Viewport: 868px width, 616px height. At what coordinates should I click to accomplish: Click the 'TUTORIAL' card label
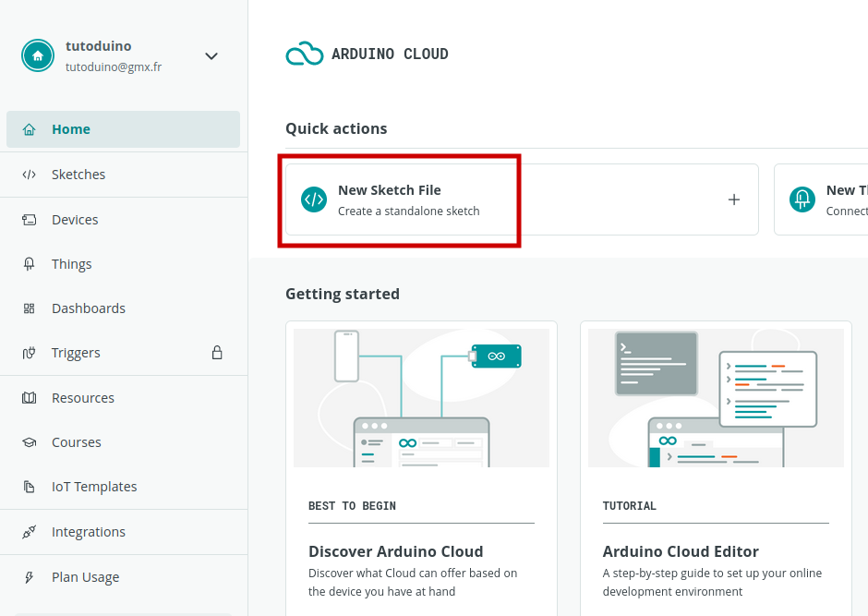630,506
